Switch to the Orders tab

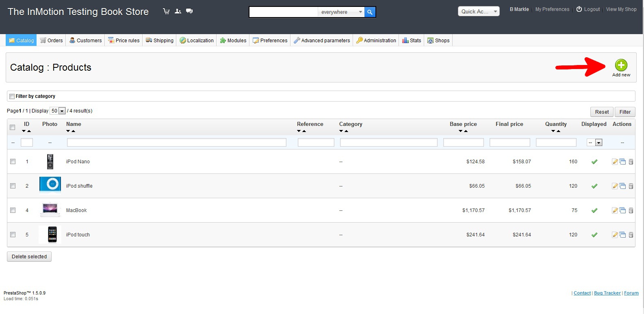(51, 40)
